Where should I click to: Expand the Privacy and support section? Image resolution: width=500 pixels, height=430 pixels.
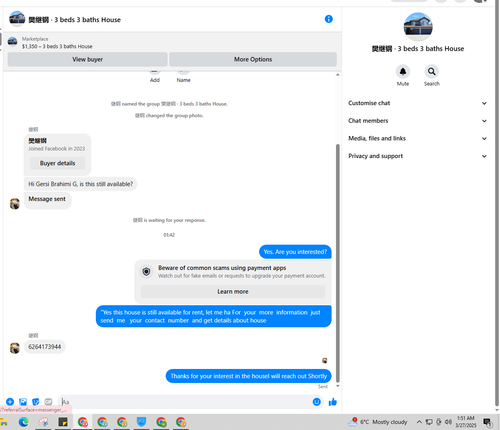[417, 156]
